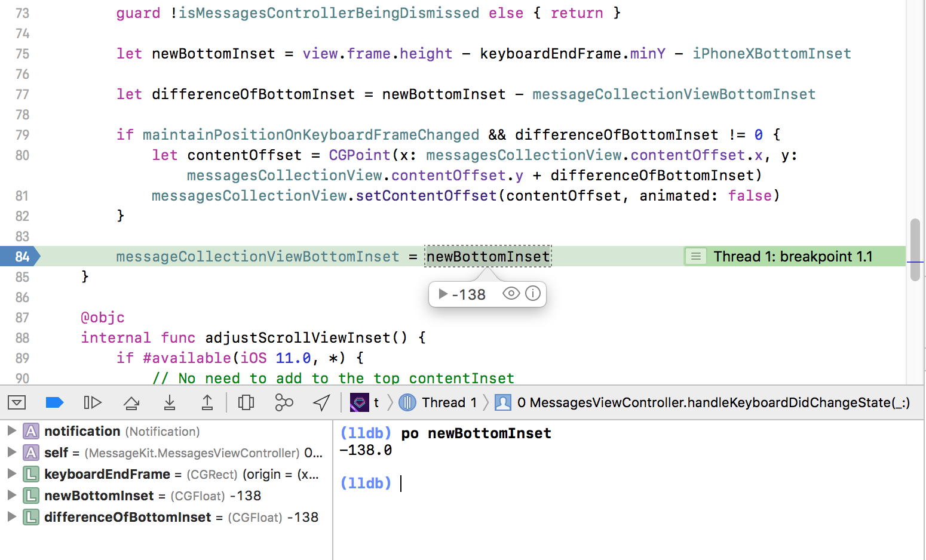Viewport: 926px width, 560px height.
Task: Step over the current line
Action: (x=131, y=403)
